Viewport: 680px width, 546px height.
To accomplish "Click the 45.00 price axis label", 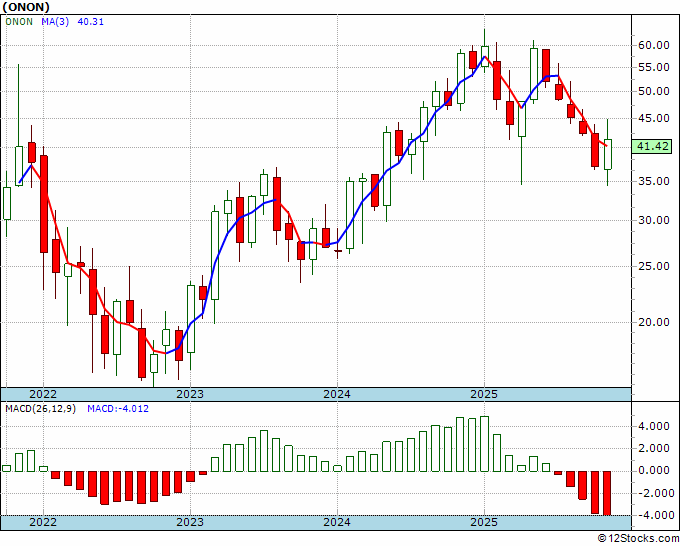I will pos(654,118).
